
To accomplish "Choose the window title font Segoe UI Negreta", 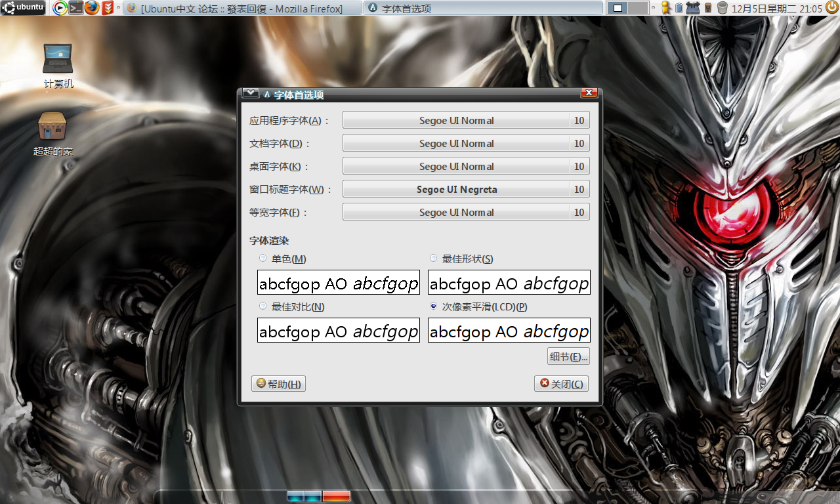I will pos(466,189).
